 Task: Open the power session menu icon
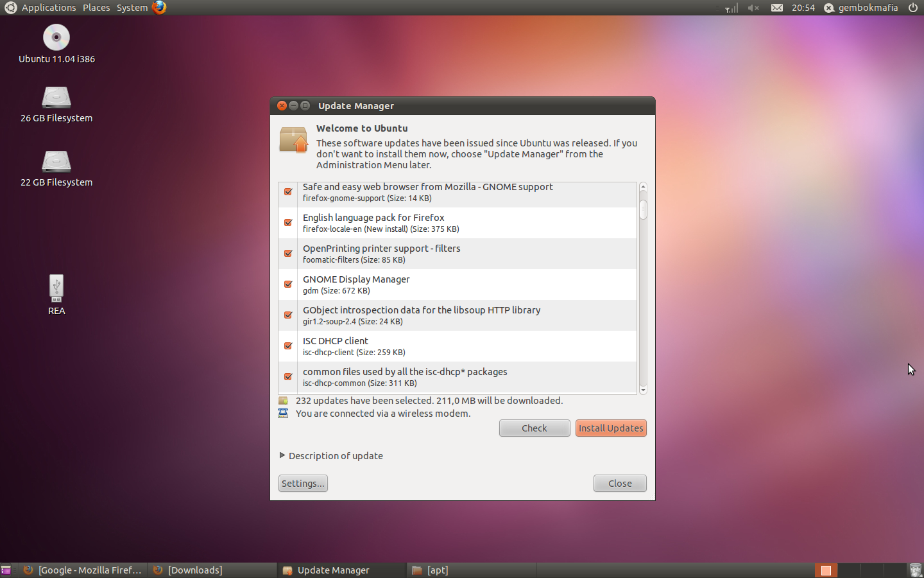click(913, 8)
